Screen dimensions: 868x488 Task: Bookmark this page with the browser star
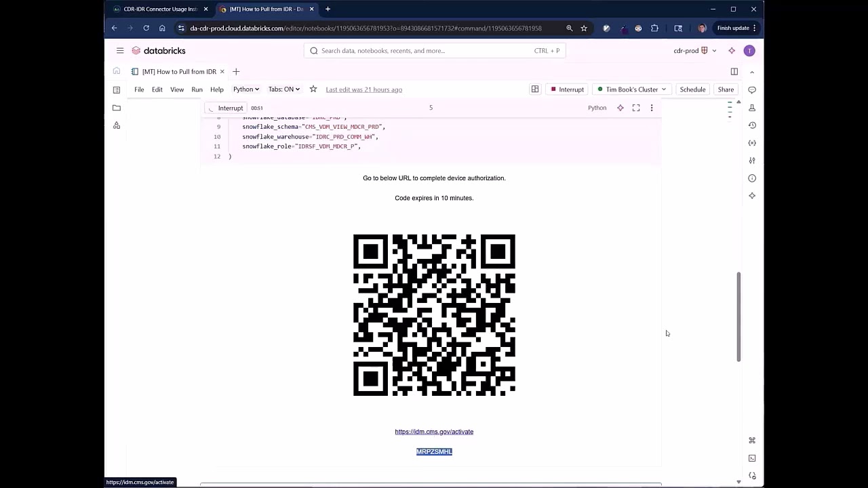[x=584, y=28]
